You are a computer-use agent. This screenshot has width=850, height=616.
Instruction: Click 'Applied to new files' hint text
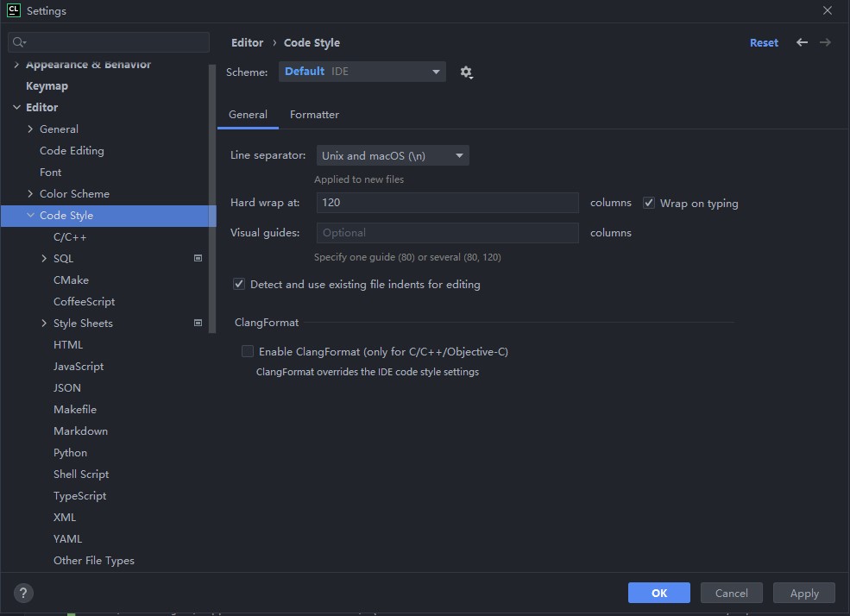tap(359, 179)
